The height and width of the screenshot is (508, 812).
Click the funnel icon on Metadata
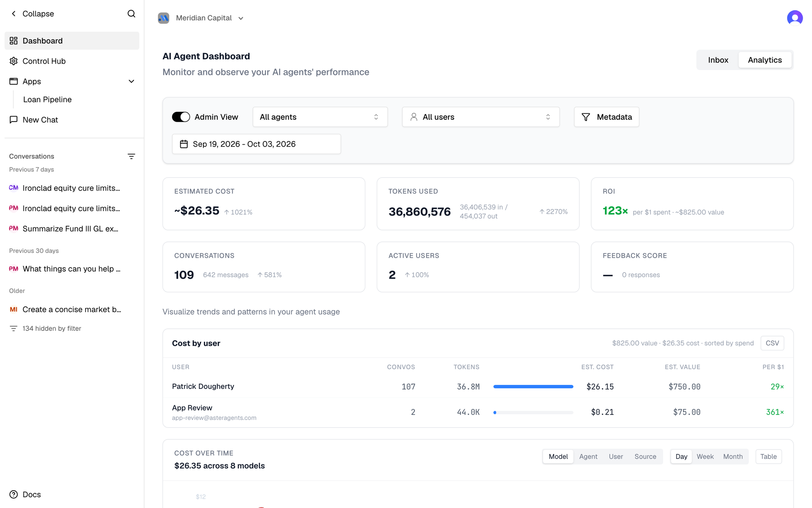(x=586, y=117)
